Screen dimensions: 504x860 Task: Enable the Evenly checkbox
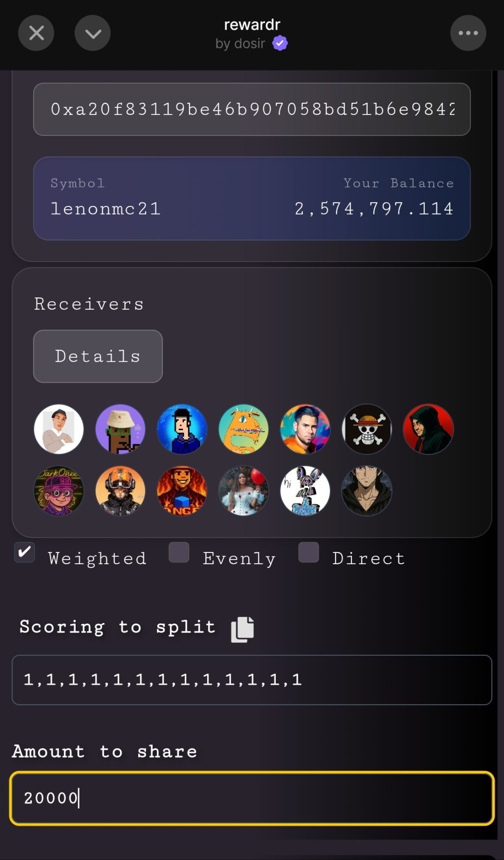(179, 552)
